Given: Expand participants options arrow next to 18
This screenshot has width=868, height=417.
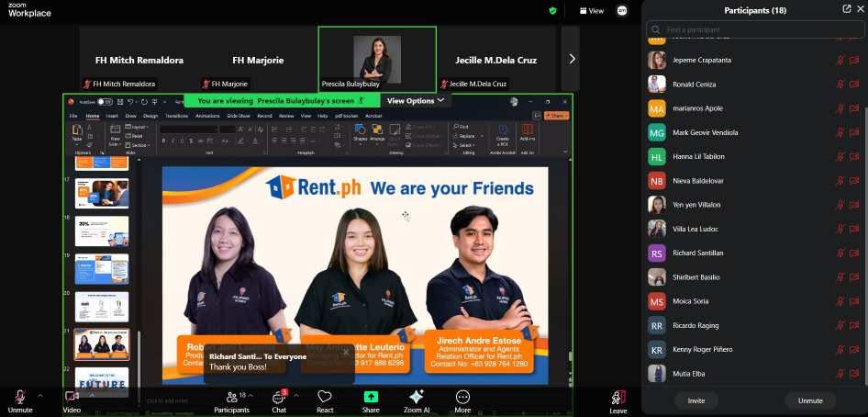Looking at the screenshot, I should (x=250, y=395).
